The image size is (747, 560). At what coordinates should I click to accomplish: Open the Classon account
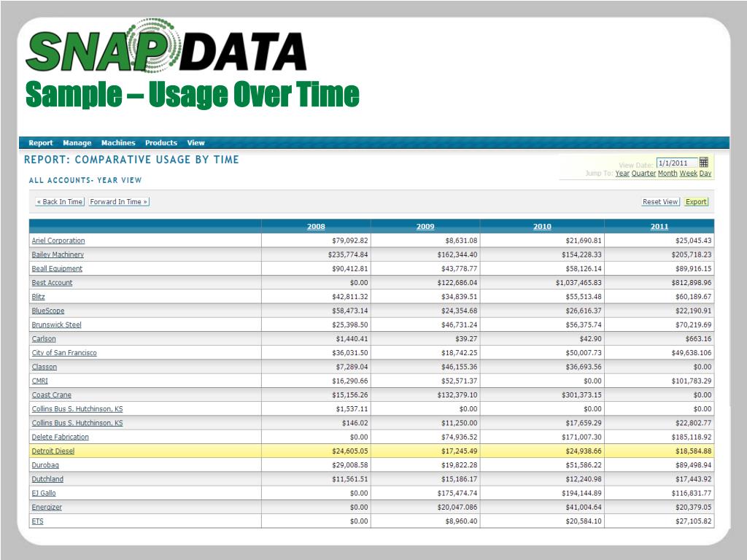[x=44, y=367]
